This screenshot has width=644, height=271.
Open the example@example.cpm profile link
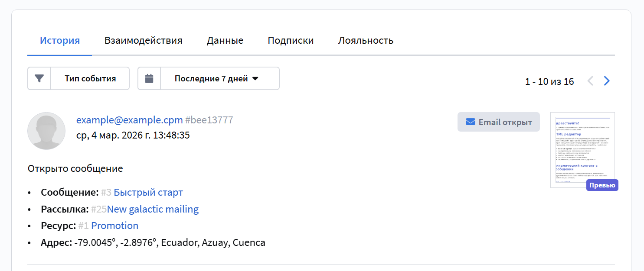coord(129,120)
